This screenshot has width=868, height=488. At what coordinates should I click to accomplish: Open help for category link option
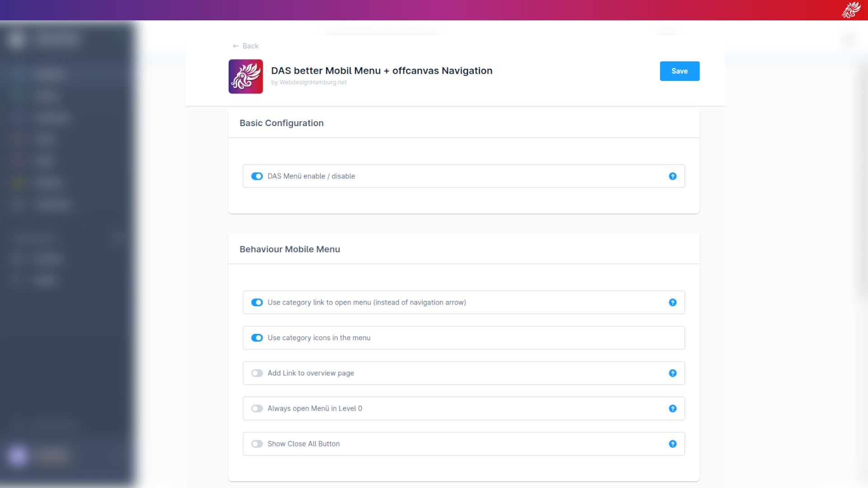(673, 302)
